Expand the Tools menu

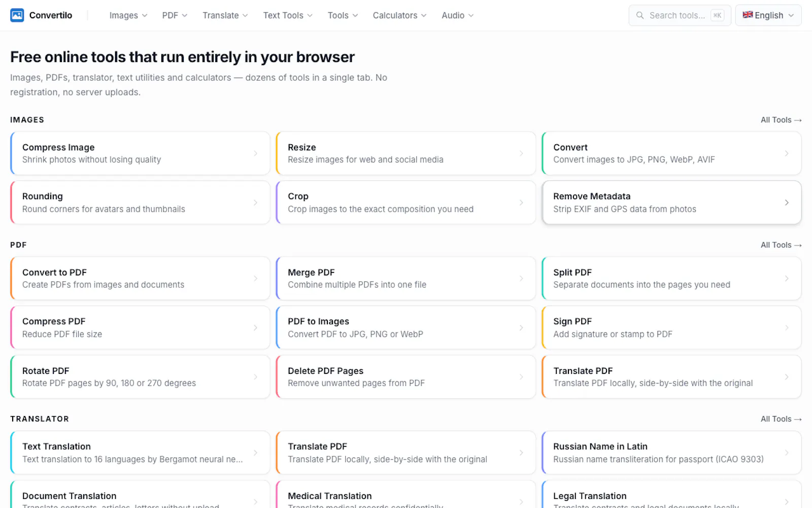click(343, 15)
